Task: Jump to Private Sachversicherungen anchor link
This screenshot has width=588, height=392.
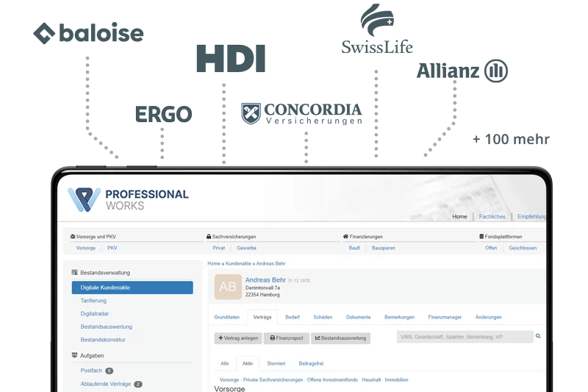Action: click(x=273, y=380)
